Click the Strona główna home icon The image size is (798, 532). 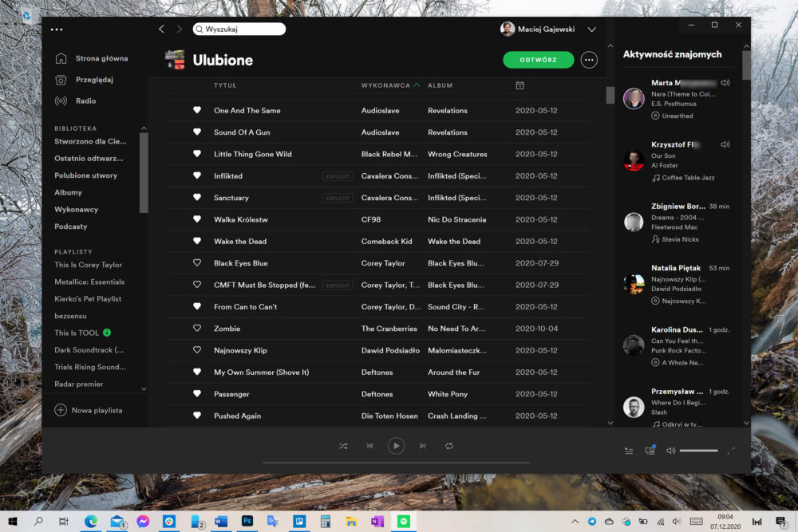[x=61, y=58]
